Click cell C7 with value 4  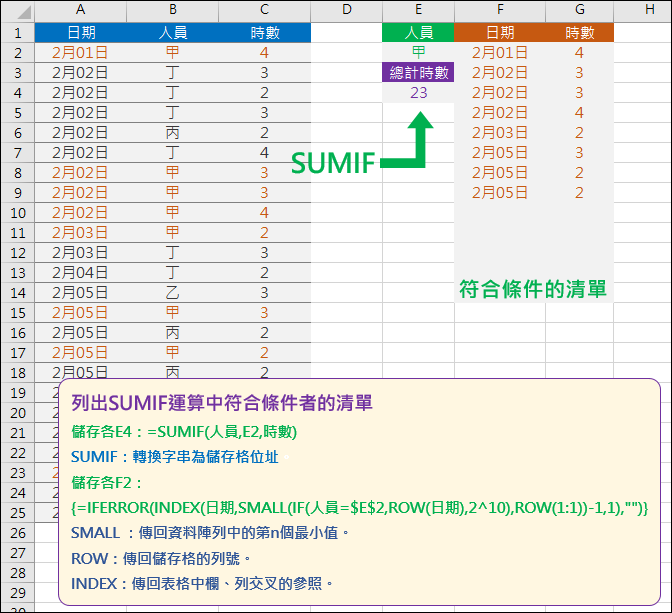[264, 153]
